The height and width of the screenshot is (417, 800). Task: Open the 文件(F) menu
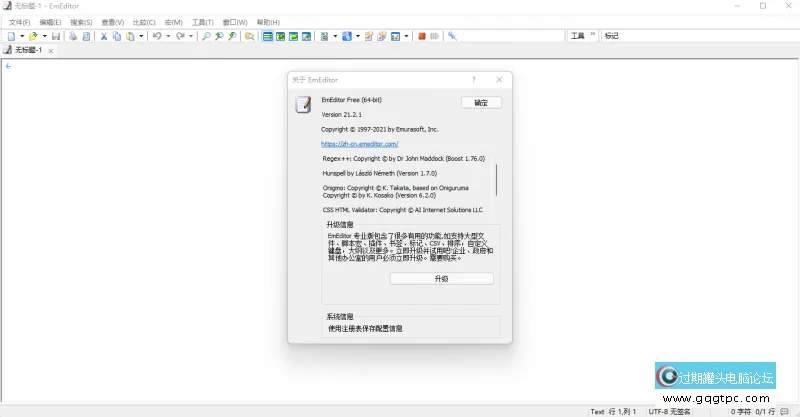click(19, 22)
